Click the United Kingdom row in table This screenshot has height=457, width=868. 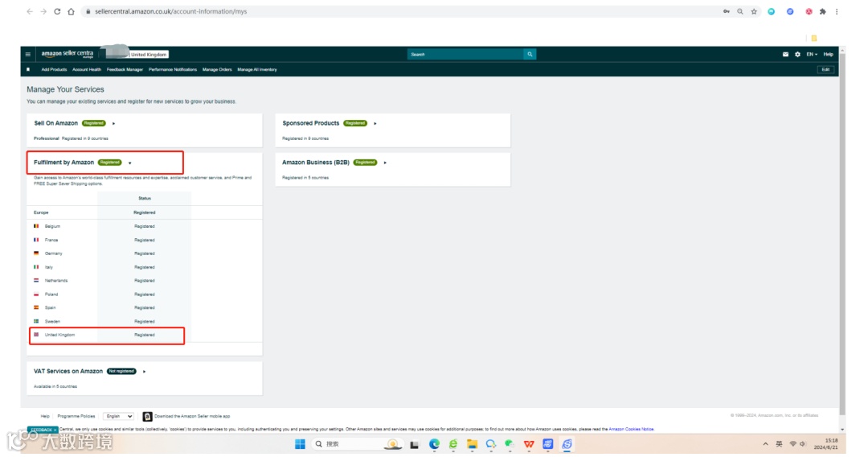[145, 335]
